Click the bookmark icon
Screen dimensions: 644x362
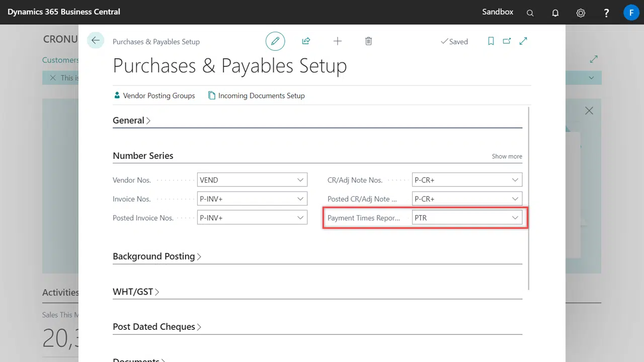click(491, 41)
